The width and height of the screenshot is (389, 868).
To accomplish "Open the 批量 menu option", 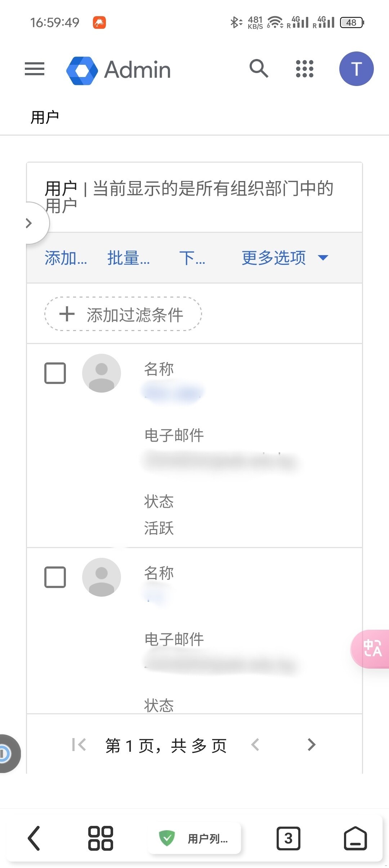I will 129,258.
